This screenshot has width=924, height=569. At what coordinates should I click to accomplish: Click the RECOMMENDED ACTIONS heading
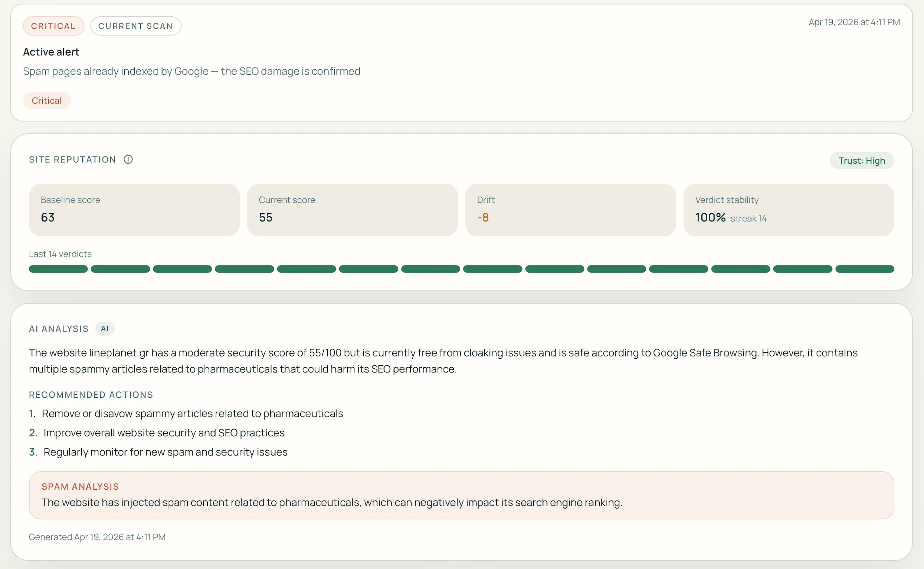[91, 395]
